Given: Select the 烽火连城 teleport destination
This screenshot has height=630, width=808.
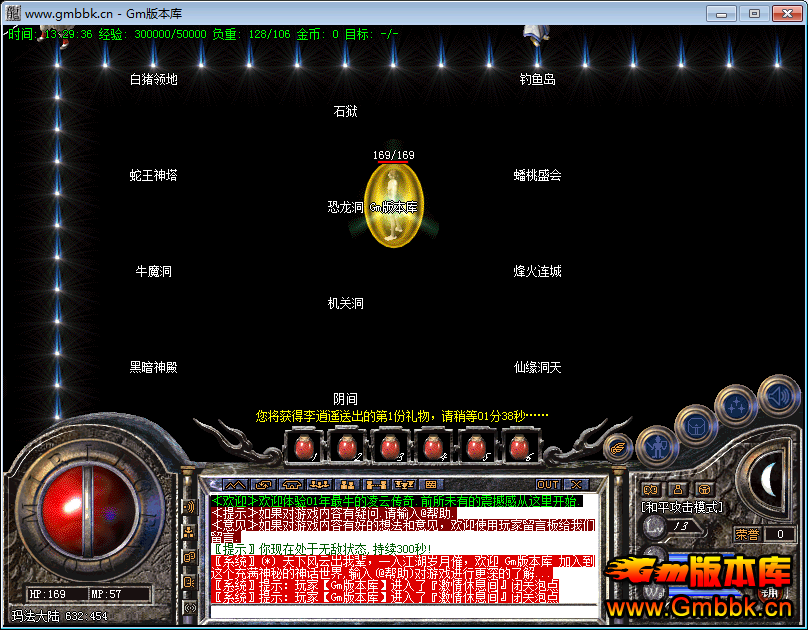Looking at the screenshot, I should pyautogui.click(x=537, y=271).
